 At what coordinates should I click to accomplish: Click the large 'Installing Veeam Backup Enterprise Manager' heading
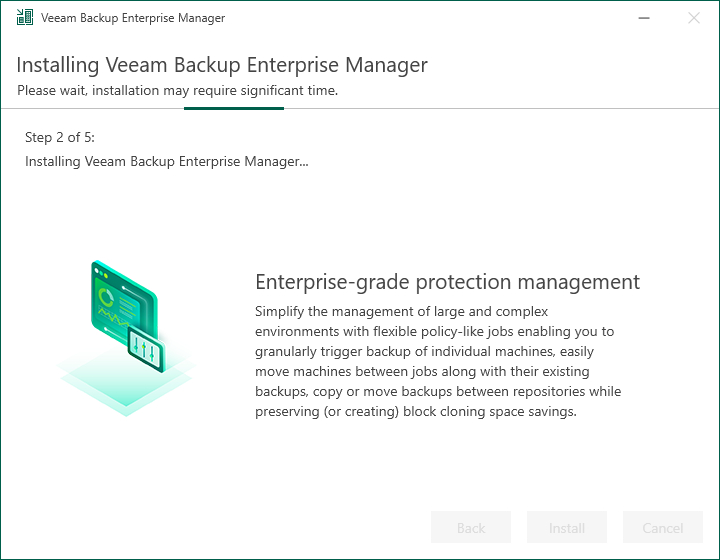[222, 65]
